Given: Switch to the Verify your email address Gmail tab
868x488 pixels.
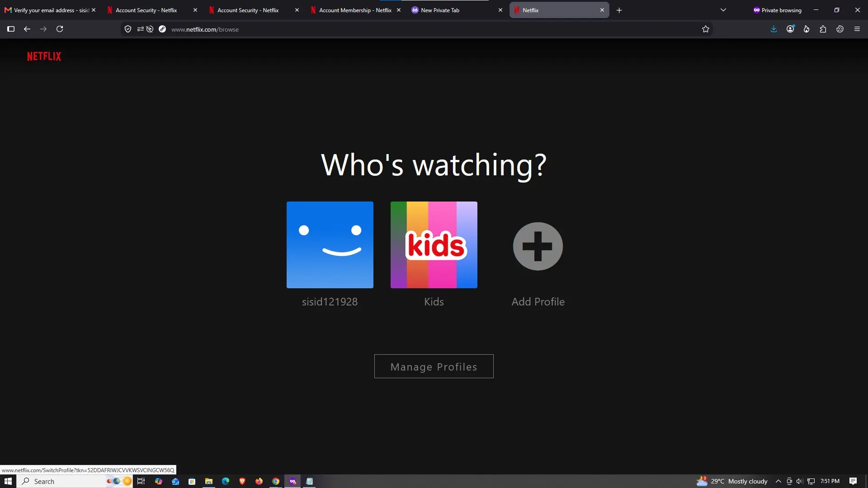Looking at the screenshot, I should (47, 10).
